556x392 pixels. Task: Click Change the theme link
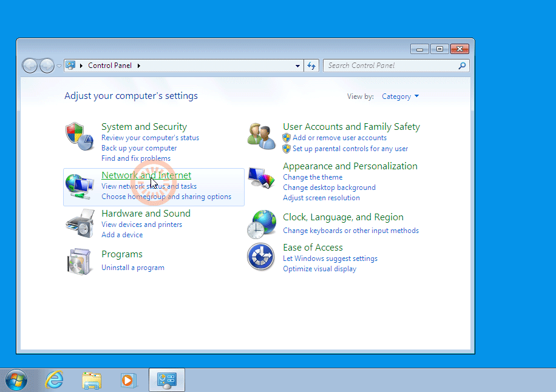coord(313,177)
